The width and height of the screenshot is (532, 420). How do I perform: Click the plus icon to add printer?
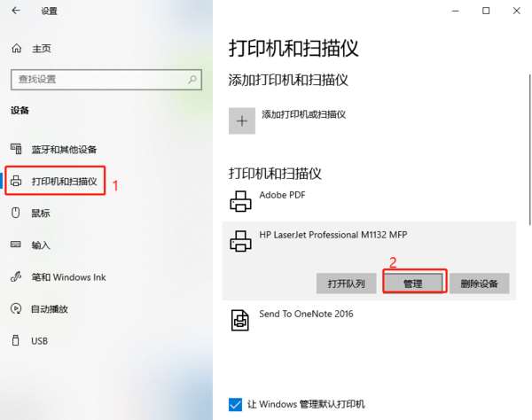[x=242, y=121]
